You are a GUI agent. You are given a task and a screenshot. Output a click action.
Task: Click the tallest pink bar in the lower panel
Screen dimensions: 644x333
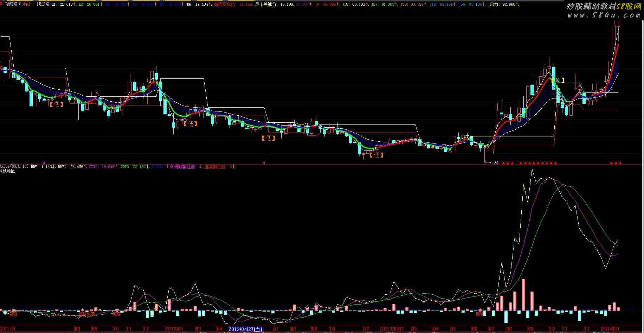523,294
